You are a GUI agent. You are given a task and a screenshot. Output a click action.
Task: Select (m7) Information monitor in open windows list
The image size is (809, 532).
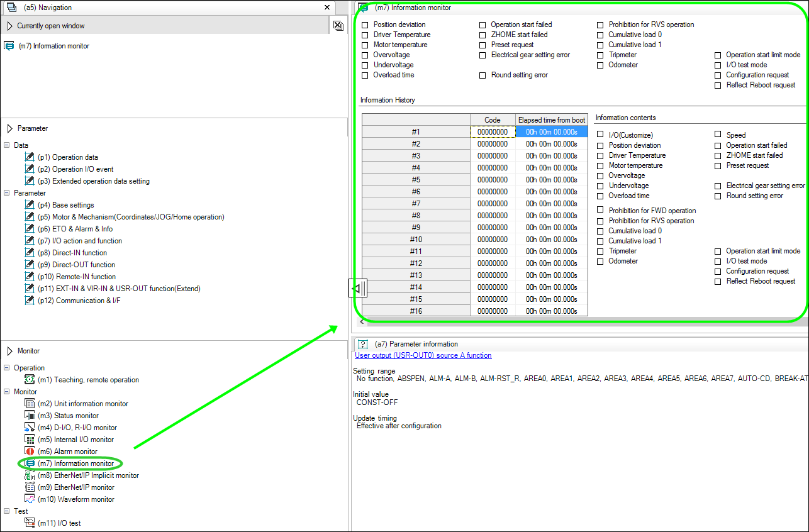tap(53, 46)
